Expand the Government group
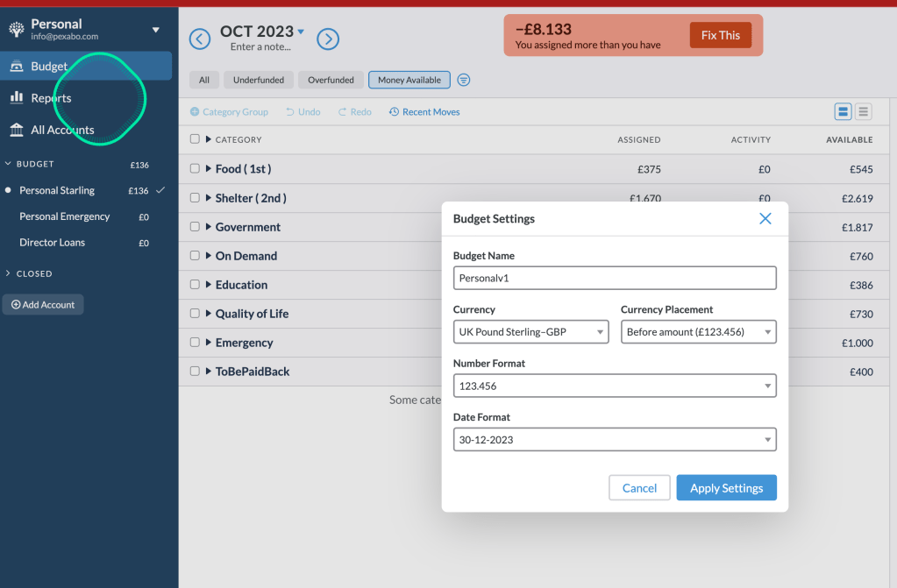Image resolution: width=897 pixels, height=588 pixels. (x=208, y=226)
